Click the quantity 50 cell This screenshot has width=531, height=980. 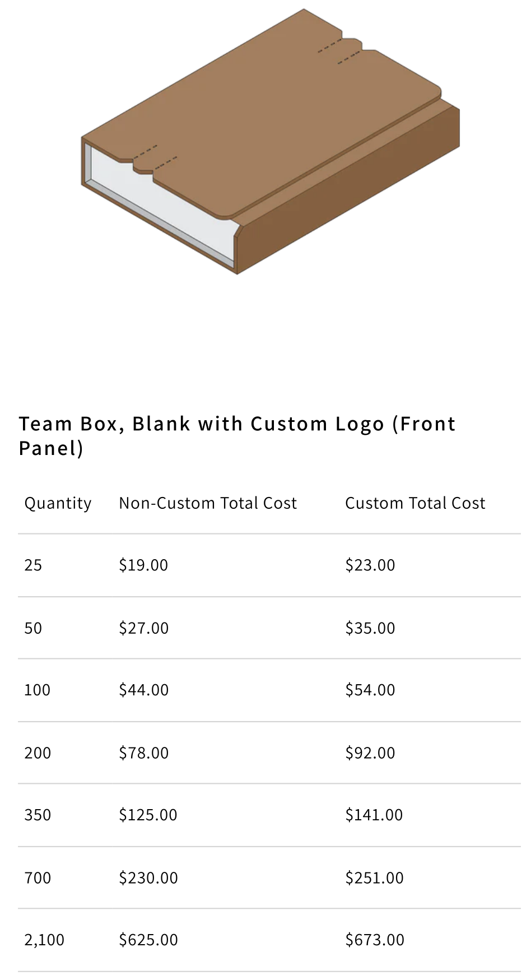click(x=33, y=628)
